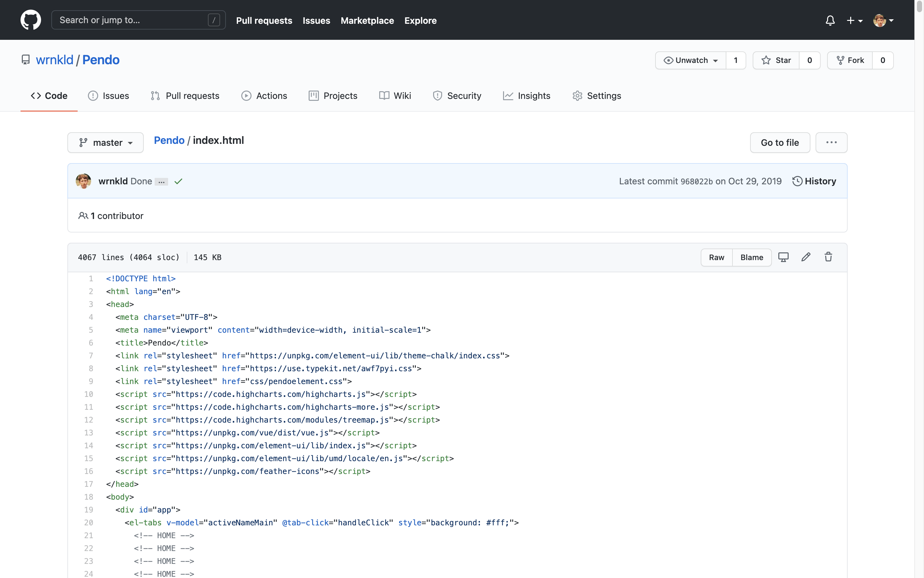
Task: Click the watchers count 1
Action: (x=736, y=60)
